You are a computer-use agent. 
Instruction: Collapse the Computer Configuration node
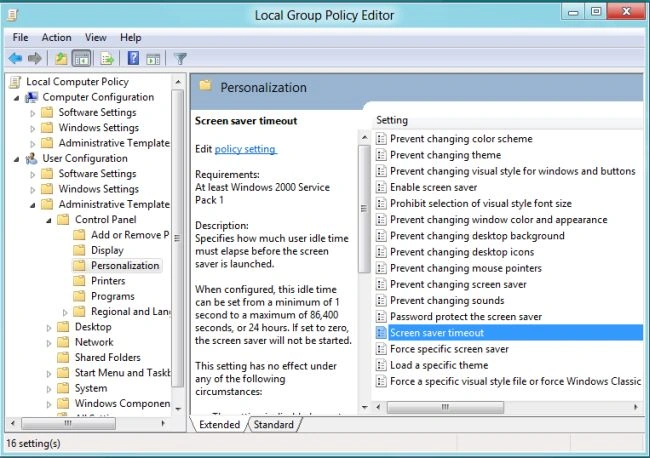click(x=17, y=98)
